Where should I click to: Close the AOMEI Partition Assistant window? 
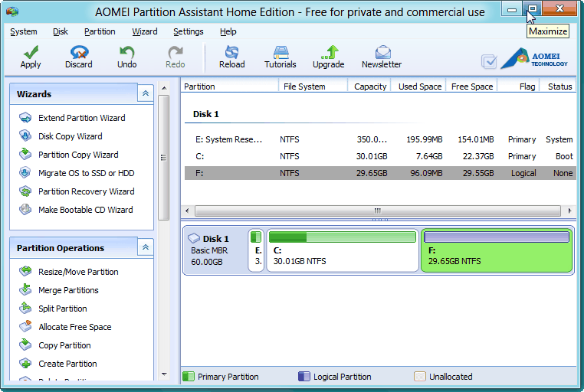tap(559, 8)
